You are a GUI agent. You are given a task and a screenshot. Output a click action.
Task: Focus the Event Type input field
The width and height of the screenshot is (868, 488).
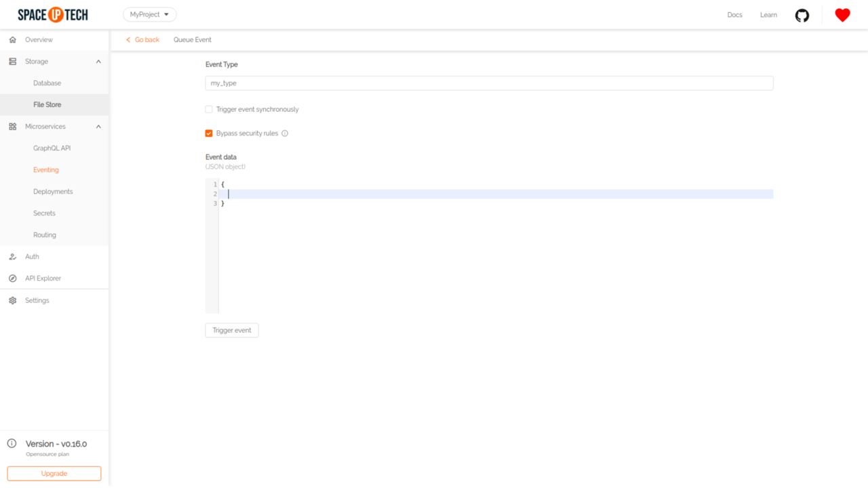489,83
